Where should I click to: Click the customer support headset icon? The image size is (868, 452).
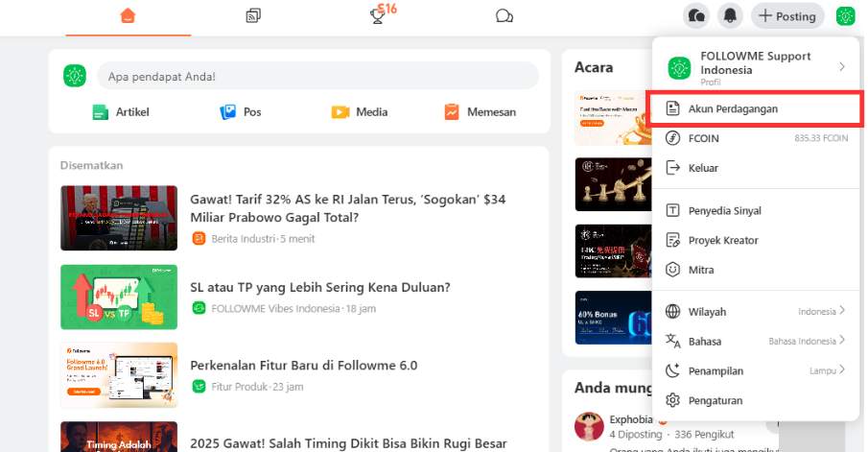pos(696,16)
